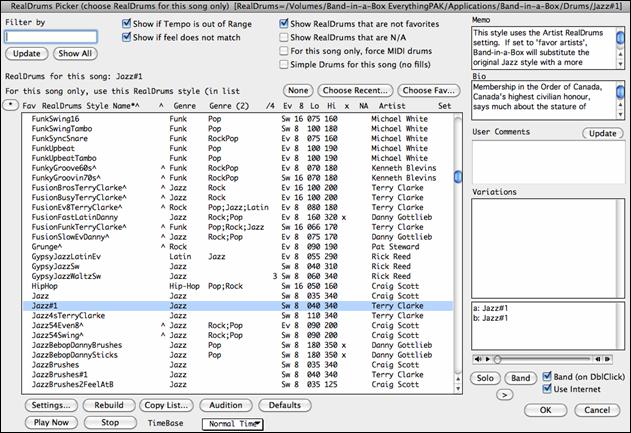Toggle 'Use Internet' checkbox
The image size is (631, 433).
[x=547, y=389]
